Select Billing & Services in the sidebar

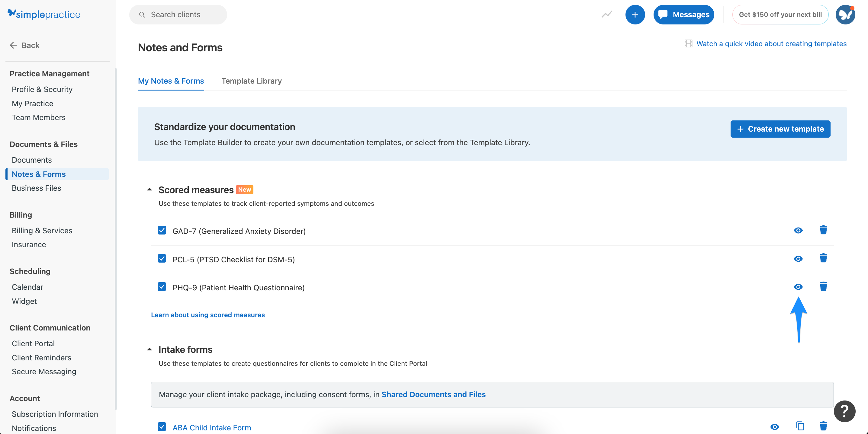(x=42, y=230)
